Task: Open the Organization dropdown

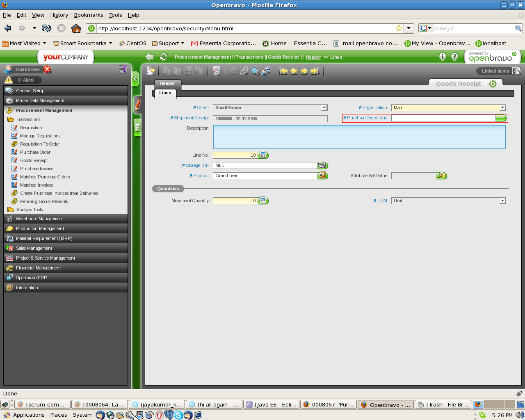Action: click(x=502, y=107)
